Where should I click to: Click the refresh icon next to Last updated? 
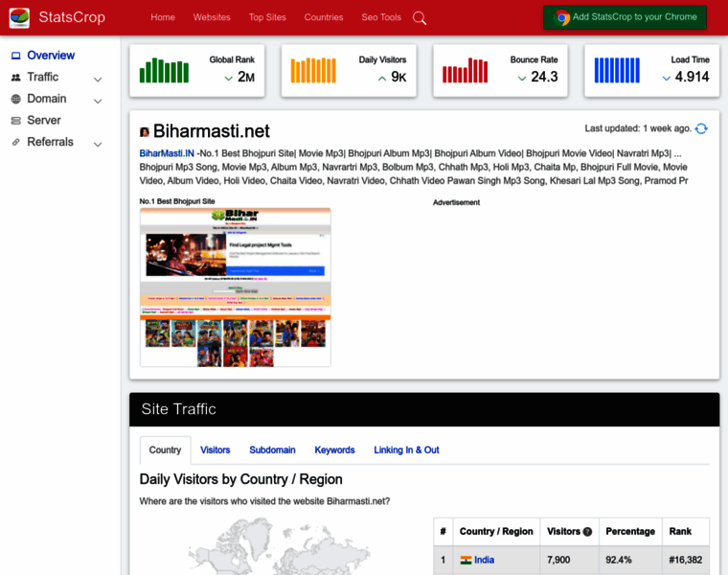pyautogui.click(x=701, y=128)
